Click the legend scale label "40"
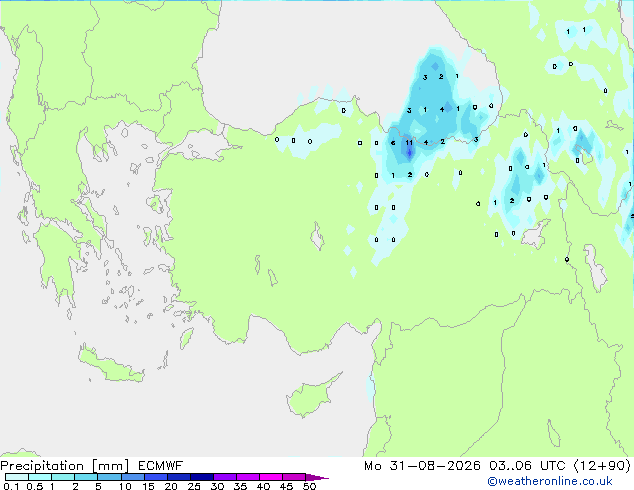The width and height of the screenshot is (634, 490). click(x=263, y=486)
